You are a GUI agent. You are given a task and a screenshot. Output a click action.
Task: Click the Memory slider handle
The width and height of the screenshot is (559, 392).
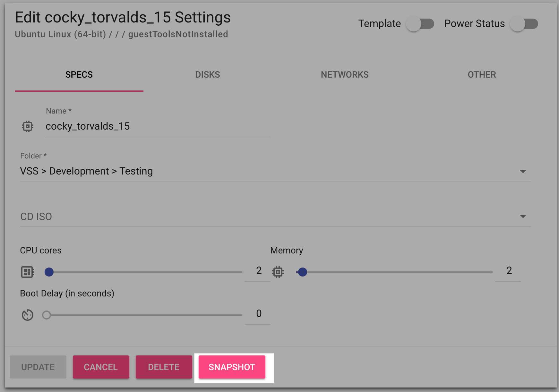302,272
